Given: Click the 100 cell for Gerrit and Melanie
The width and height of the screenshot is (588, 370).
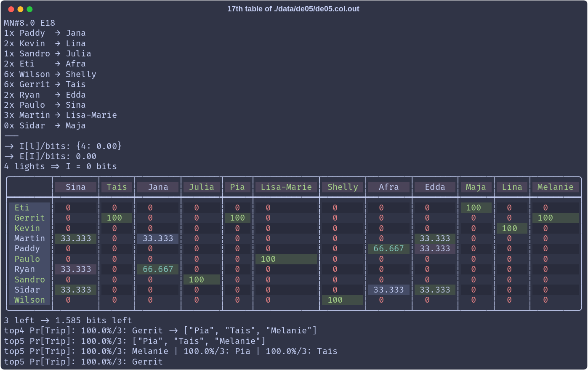Looking at the screenshot, I should click(x=556, y=218).
